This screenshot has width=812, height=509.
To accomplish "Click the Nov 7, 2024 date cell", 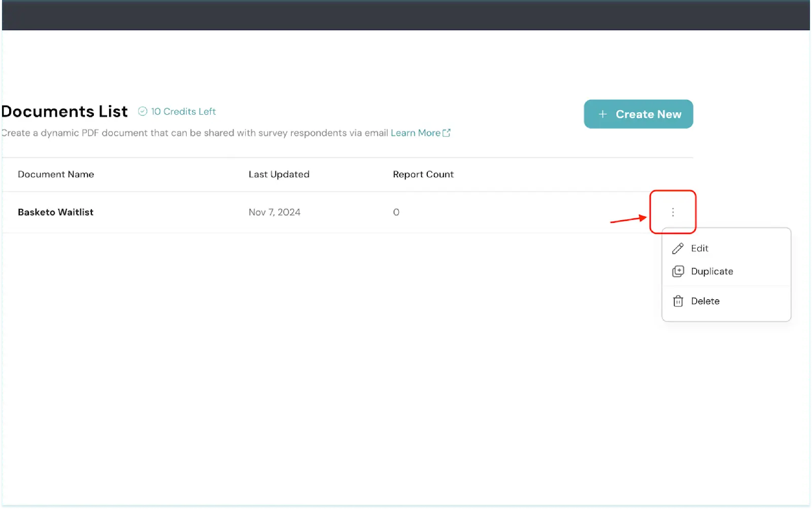I will 274,212.
